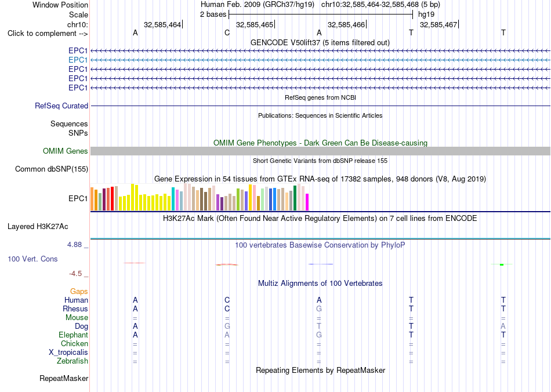551x392 pixels.
Task: Click the chr10: ruler label
Action: coord(78,24)
